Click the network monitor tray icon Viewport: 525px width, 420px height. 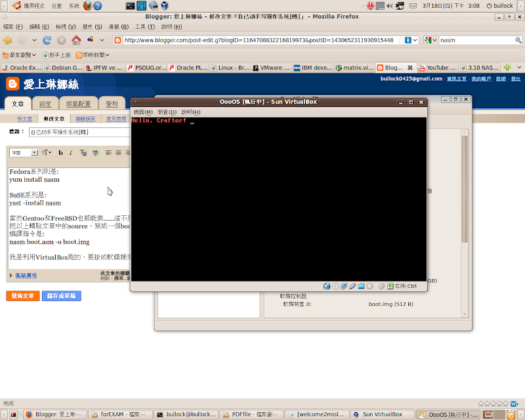tap(400, 6)
